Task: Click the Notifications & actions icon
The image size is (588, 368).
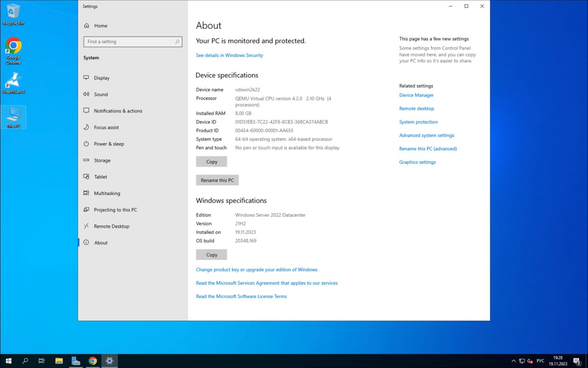Action: [86, 111]
